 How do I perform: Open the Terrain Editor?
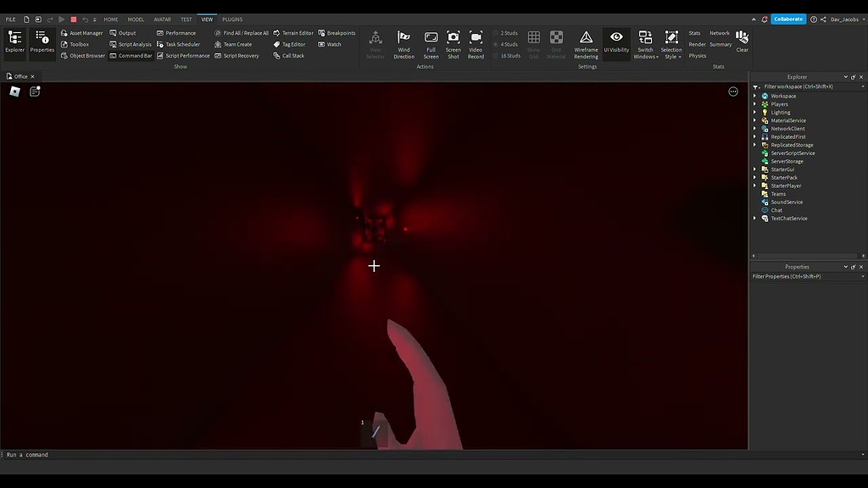click(295, 32)
